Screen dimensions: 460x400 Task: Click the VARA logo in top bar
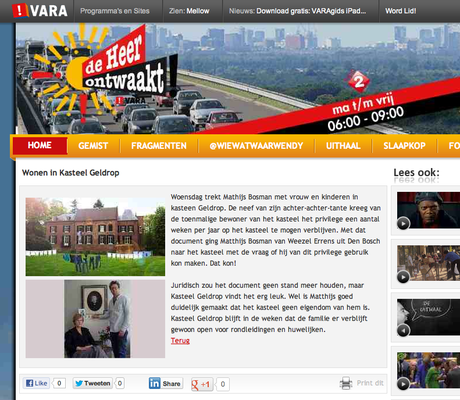[39, 11]
